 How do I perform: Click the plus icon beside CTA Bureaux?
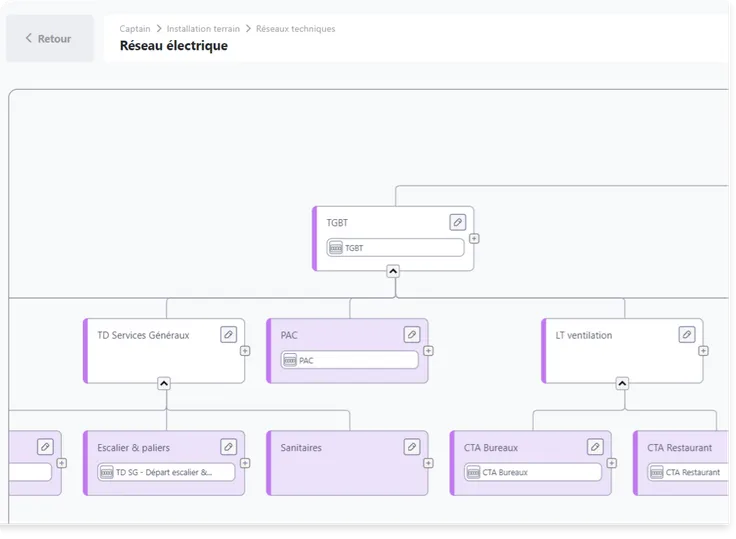click(612, 463)
